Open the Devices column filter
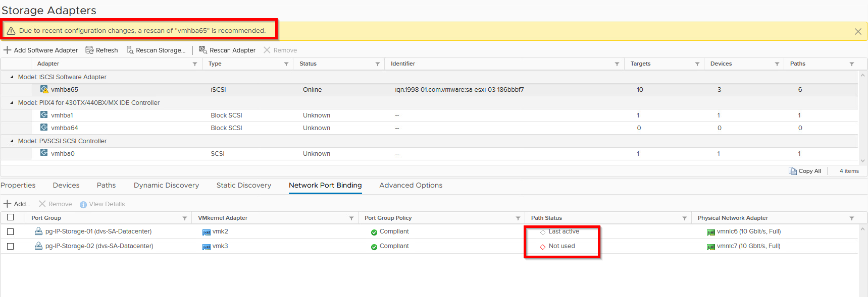 click(777, 64)
